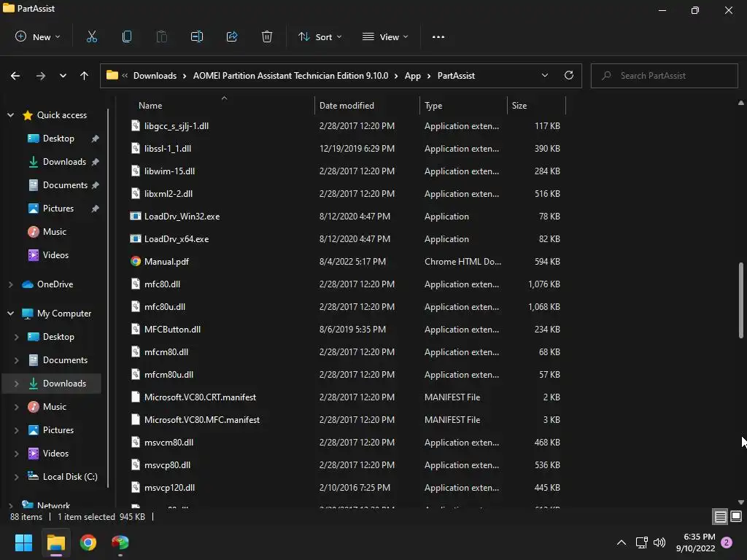Click the Paste clipboard icon
The width and height of the screenshot is (747, 560).
coord(161,36)
